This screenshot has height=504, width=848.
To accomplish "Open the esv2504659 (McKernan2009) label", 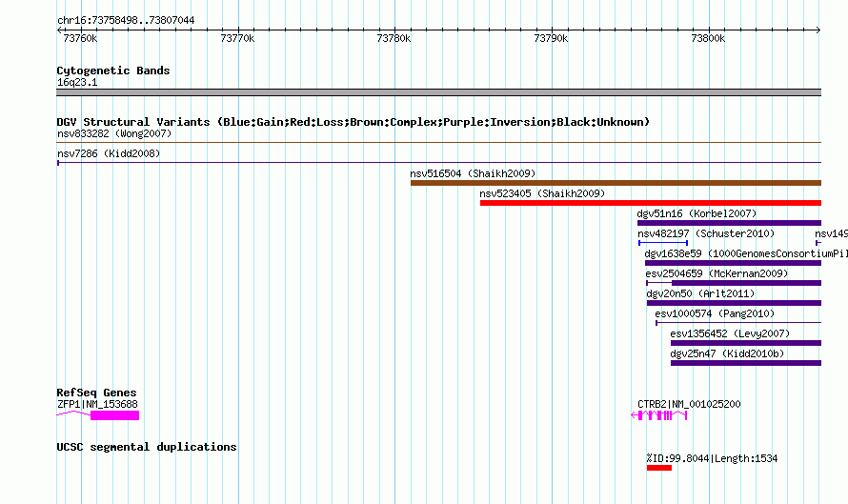I will tap(717, 273).
